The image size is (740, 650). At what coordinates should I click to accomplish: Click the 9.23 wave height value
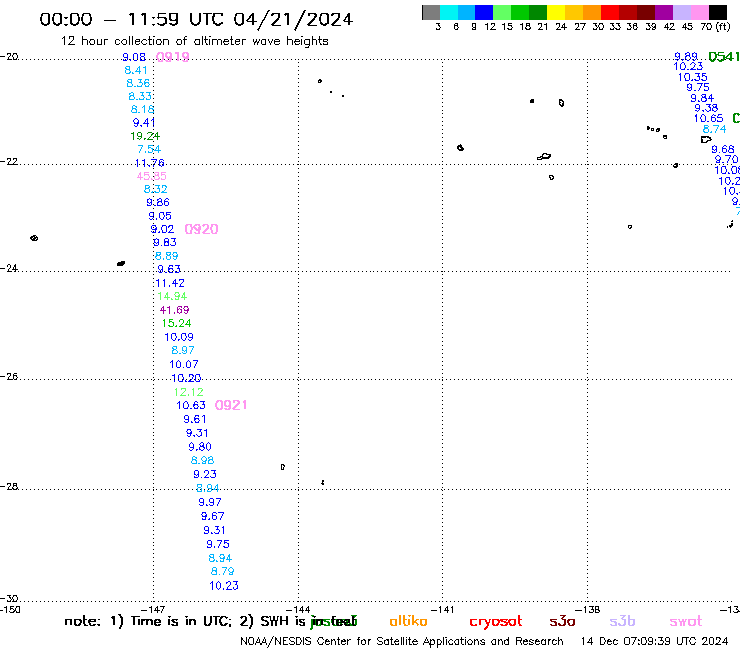pos(205,474)
